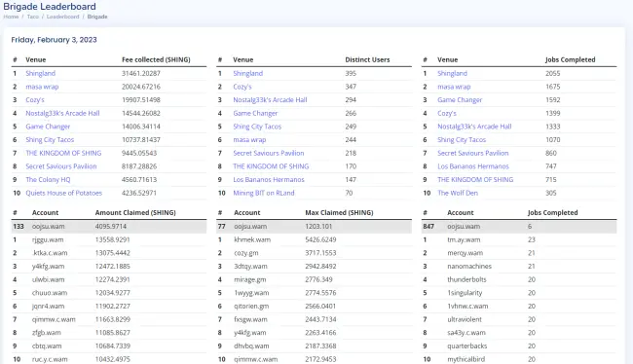Screen dimensions: 633x364
Task: Select amount claimed value 4095.9714
Action: point(111,227)
